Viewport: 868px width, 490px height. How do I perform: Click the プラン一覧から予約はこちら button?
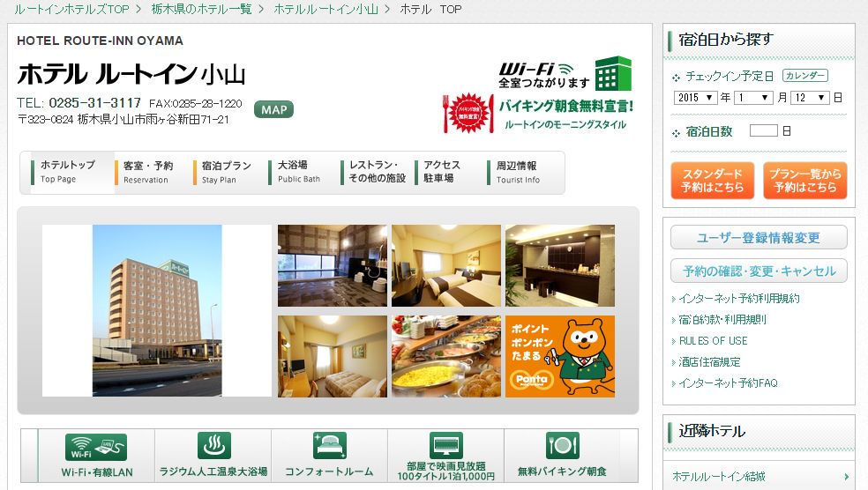(x=804, y=181)
